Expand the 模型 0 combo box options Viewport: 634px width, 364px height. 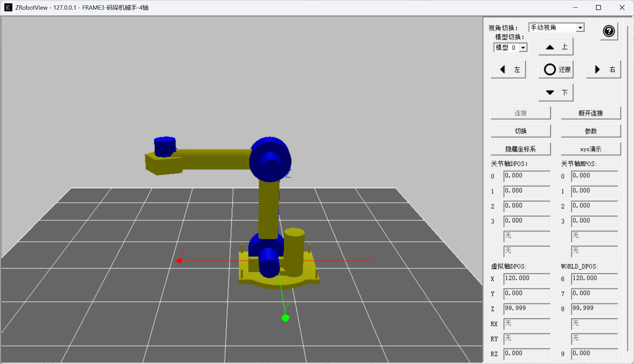click(523, 47)
